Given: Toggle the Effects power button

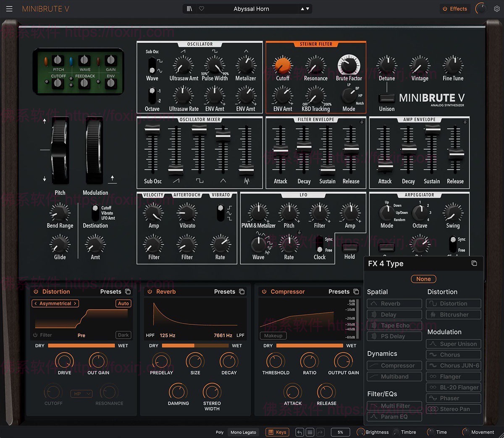Looking at the screenshot, I should pyautogui.click(x=446, y=8).
